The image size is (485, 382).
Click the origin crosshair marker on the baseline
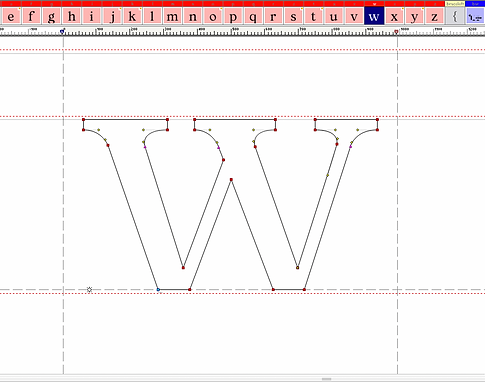89,290
